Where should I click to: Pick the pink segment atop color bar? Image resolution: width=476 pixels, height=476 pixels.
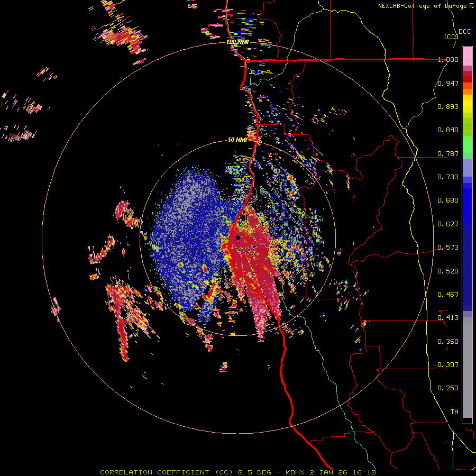pyautogui.click(x=467, y=57)
